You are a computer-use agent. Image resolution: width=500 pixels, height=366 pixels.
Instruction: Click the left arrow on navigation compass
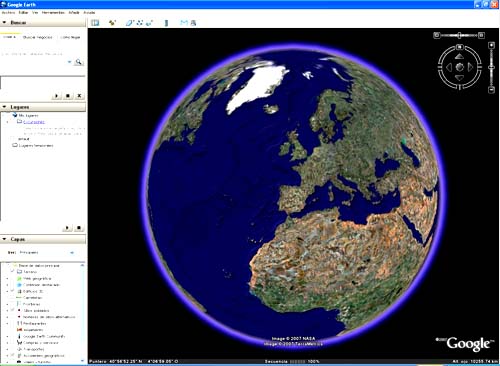[449, 67]
